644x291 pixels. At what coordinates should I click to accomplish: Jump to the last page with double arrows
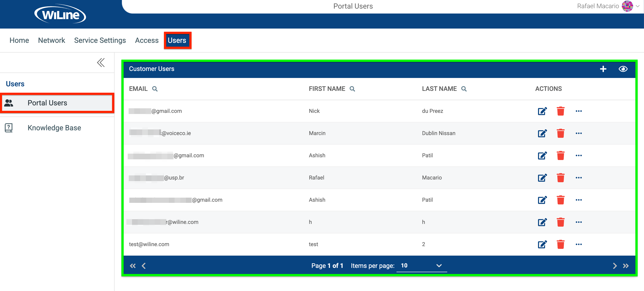pyautogui.click(x=626, y=265)
